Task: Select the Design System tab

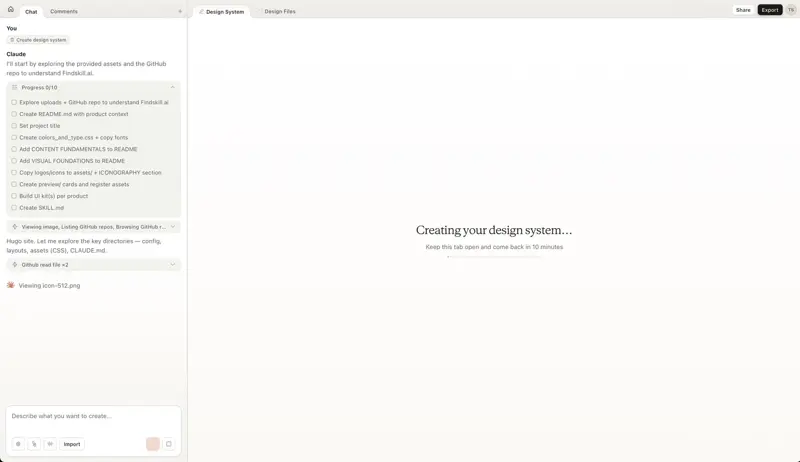Action: tap(222, 11)
